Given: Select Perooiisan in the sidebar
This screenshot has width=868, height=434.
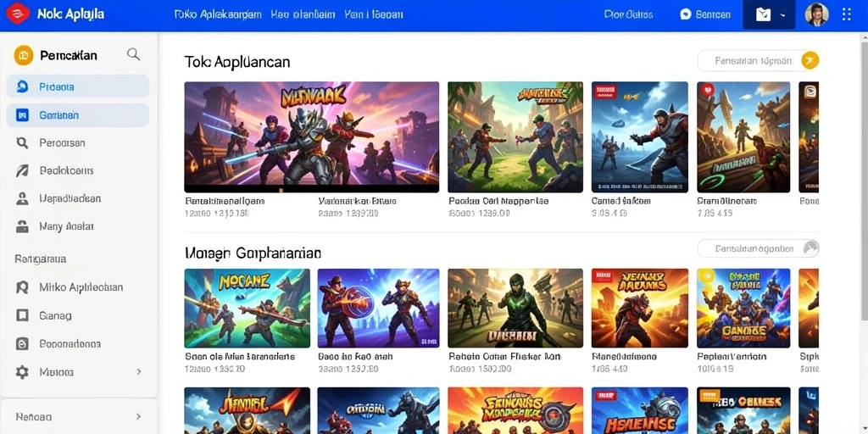Looking at the screenshot, I should click(x=78, y=142).
